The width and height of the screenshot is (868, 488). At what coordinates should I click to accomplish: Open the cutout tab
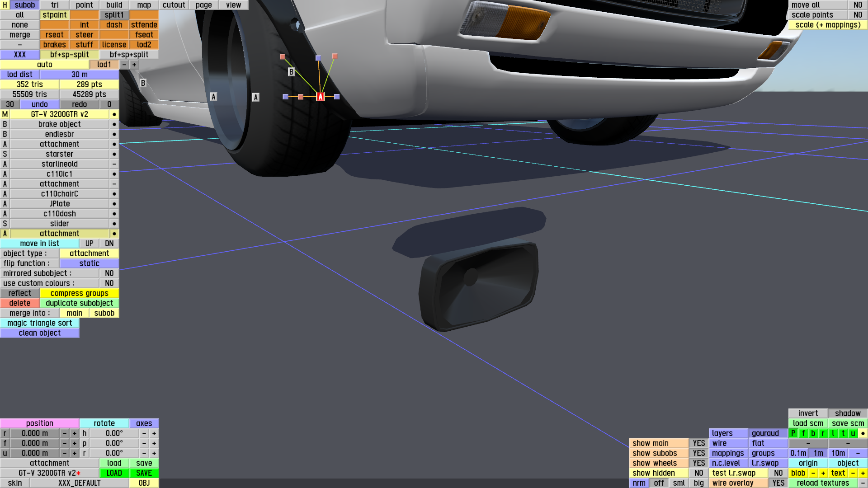[x=174, y=5]
